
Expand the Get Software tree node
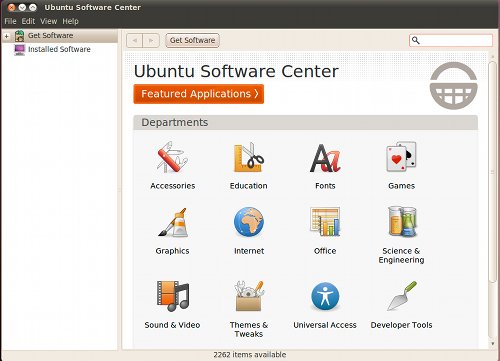(x=7, y=36)
